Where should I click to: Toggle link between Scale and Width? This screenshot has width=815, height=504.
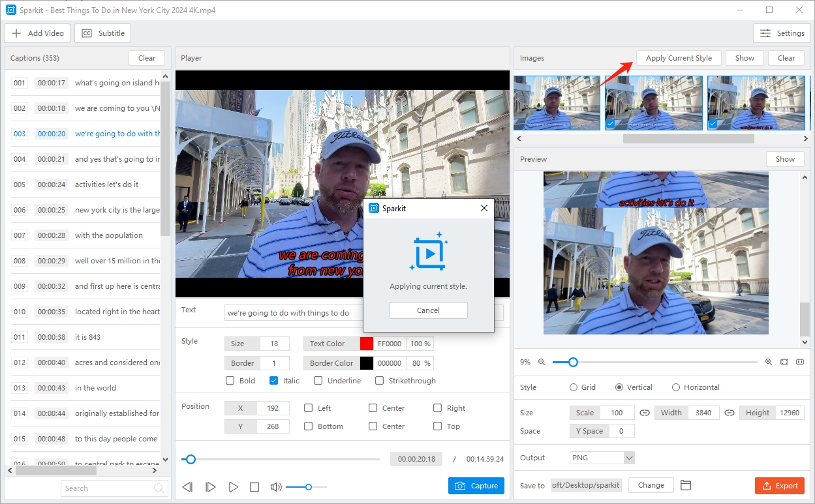pyautogui.click(x=644, y=413)
